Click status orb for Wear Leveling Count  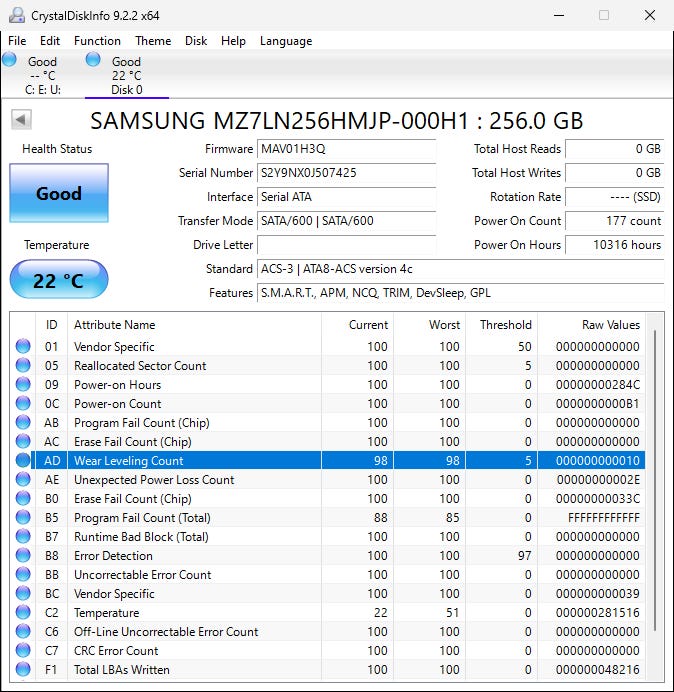[x=23, y=460]
